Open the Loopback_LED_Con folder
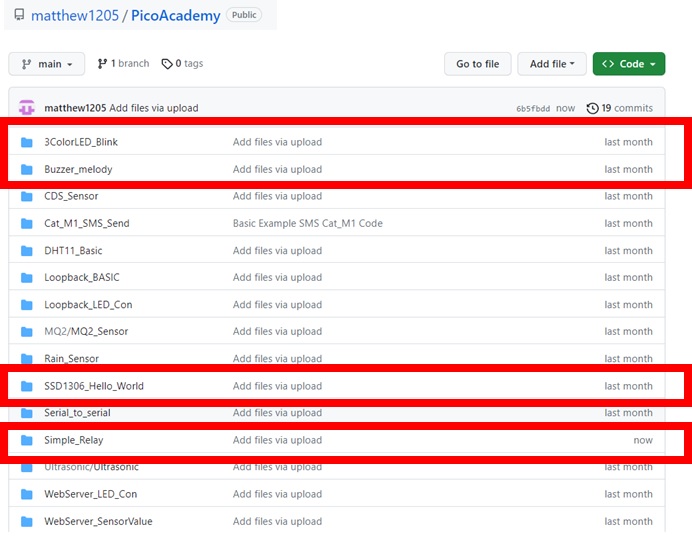 point(88,305)
